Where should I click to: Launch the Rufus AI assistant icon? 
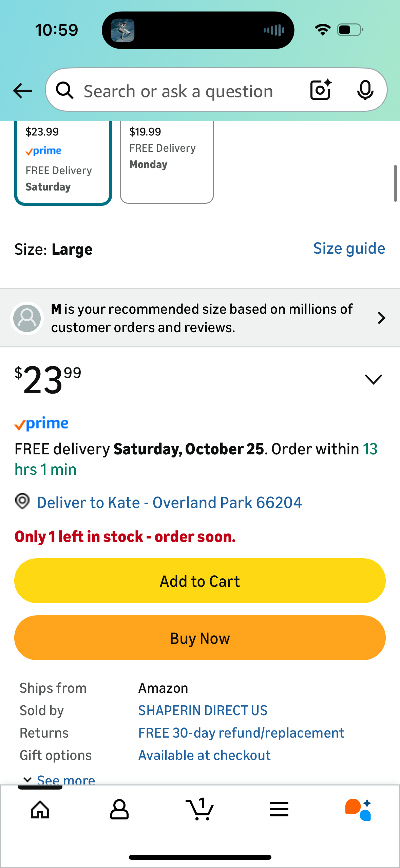(358, 810)
